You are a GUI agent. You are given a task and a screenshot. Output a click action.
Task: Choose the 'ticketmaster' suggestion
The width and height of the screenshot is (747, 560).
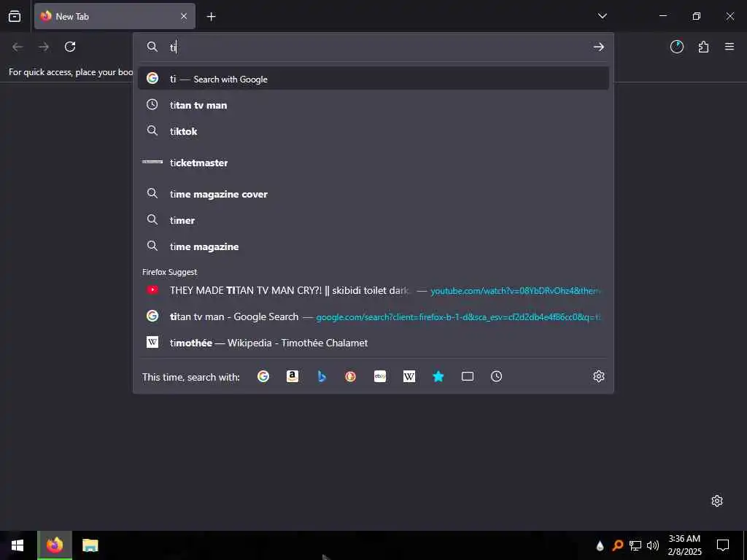pos(373,163)
